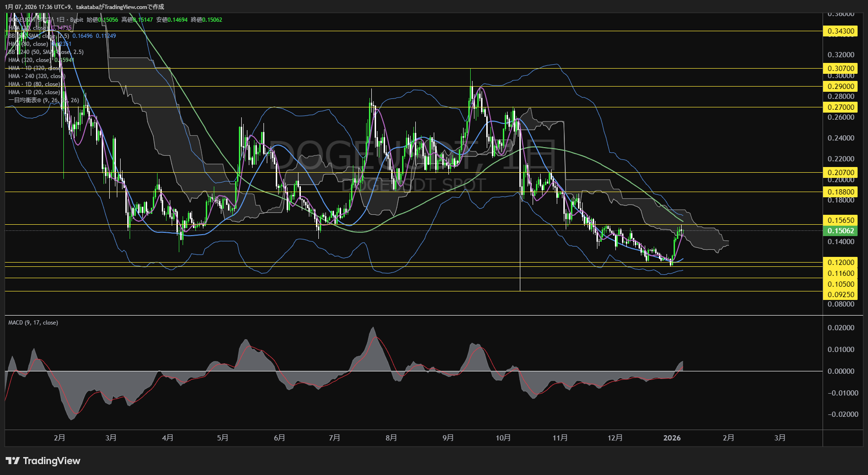Click the yellow 0.15650 price label
This screenshot has height=475, width=868.
coord(841,220)
